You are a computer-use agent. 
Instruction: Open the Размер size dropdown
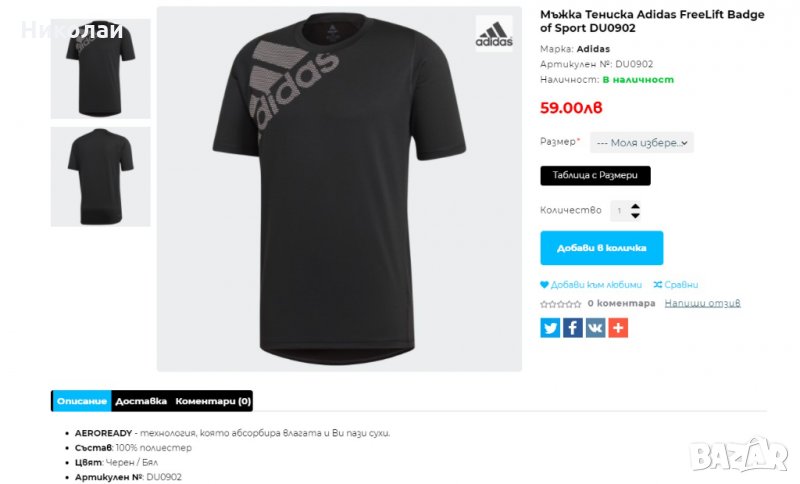click(x=642, y=143)
